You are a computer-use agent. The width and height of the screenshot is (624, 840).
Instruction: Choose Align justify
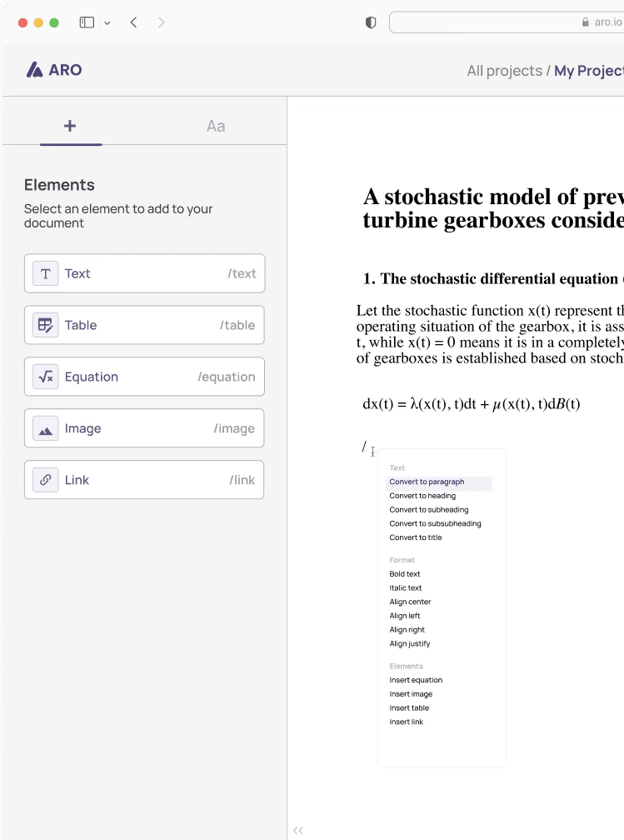pos(410,643)
